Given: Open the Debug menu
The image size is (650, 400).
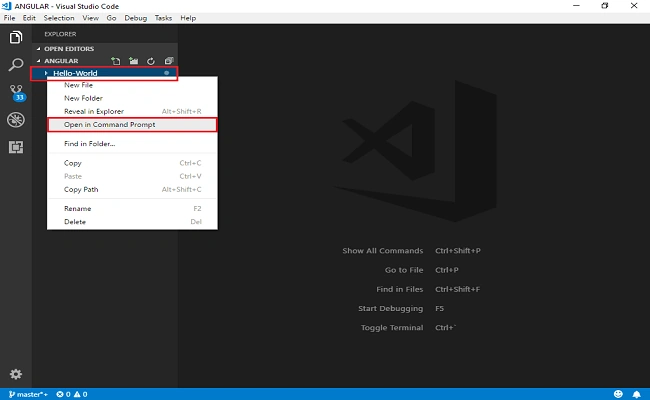Looking at the screenshot, I should tap(136, 18).
